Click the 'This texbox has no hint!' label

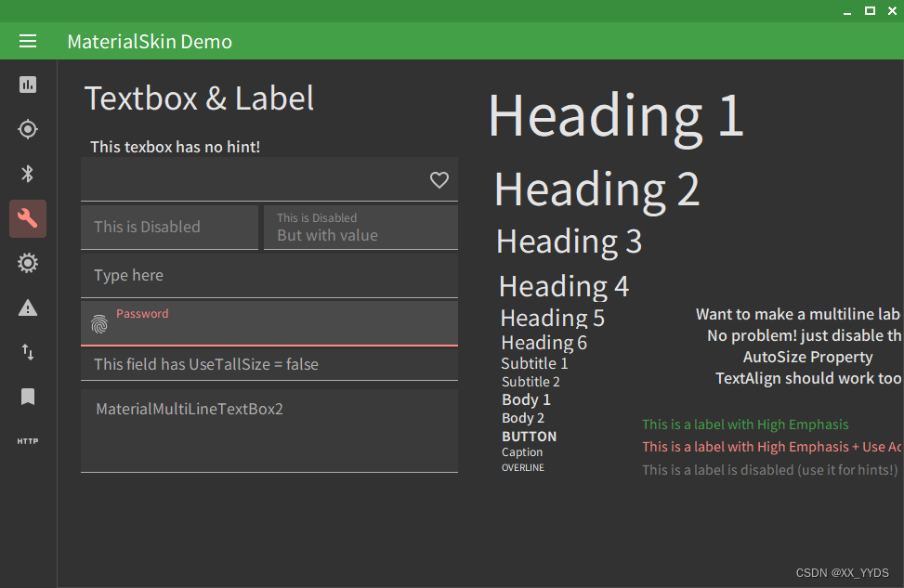coord(176,147)
